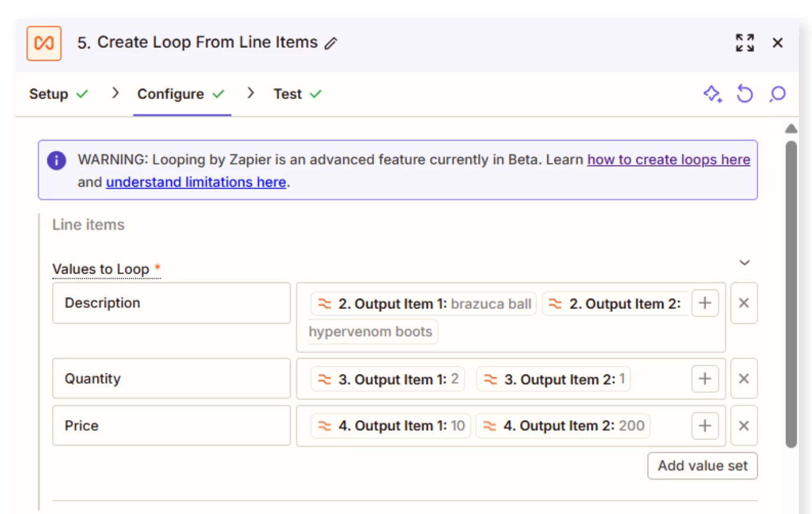Click the info icon in the warning banner
Viewport: 812px width, 514px height.
click(57, 160)
